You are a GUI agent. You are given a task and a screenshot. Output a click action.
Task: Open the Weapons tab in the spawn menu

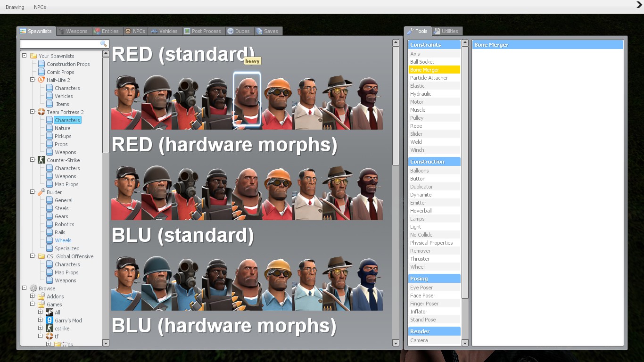73,31
